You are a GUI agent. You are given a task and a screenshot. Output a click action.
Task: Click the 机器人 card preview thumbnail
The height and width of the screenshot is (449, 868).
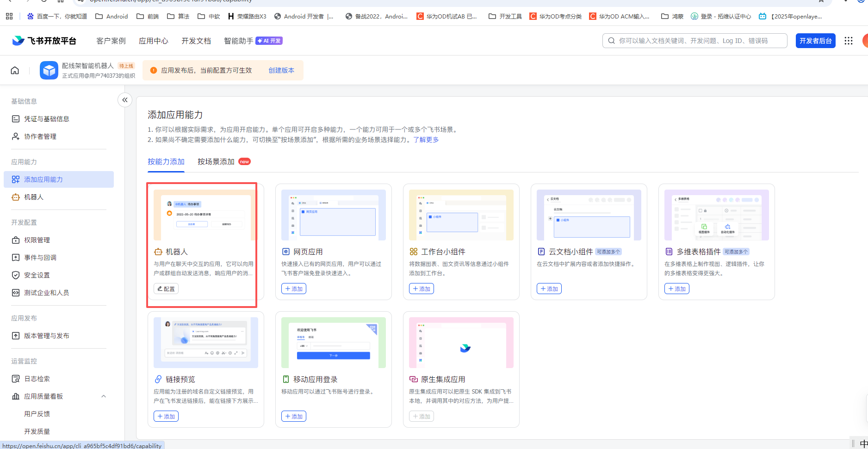206,215
